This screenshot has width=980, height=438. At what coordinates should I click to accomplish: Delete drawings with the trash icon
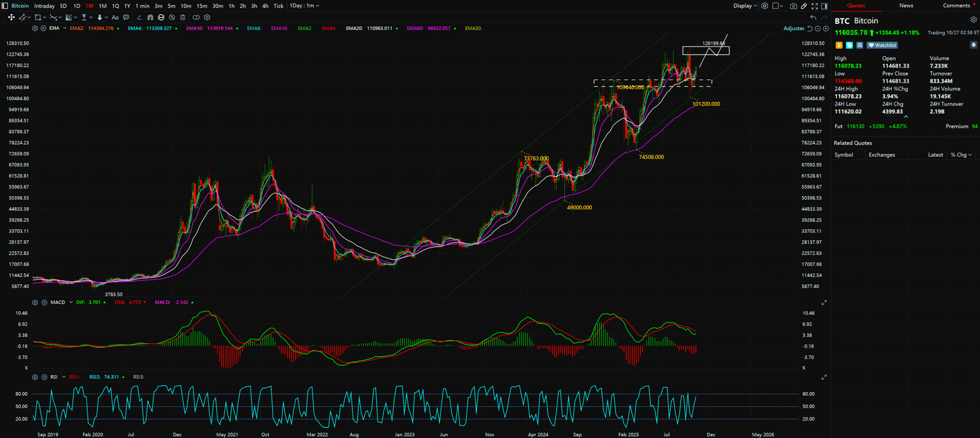pos(183,18)
